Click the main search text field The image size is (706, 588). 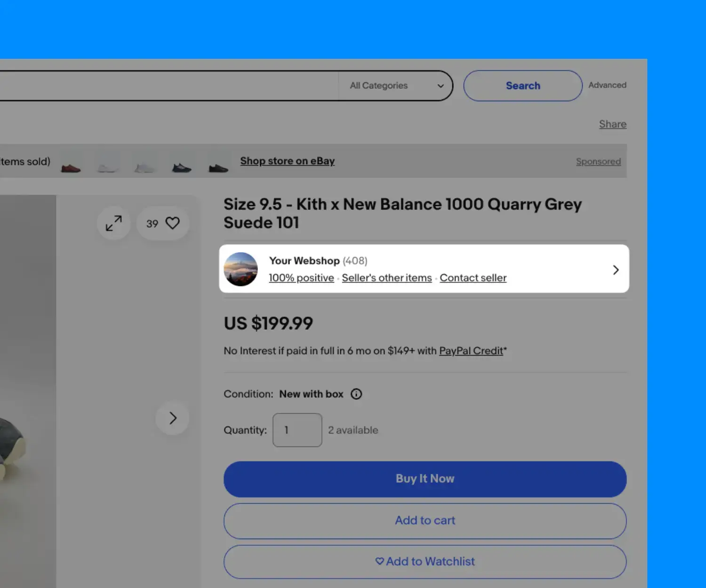click(x=169, y=86)
